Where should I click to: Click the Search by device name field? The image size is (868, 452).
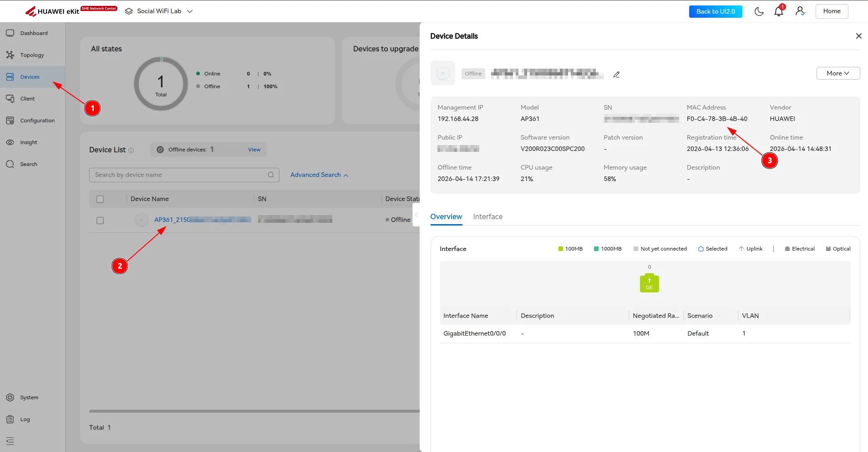[180, 175]
